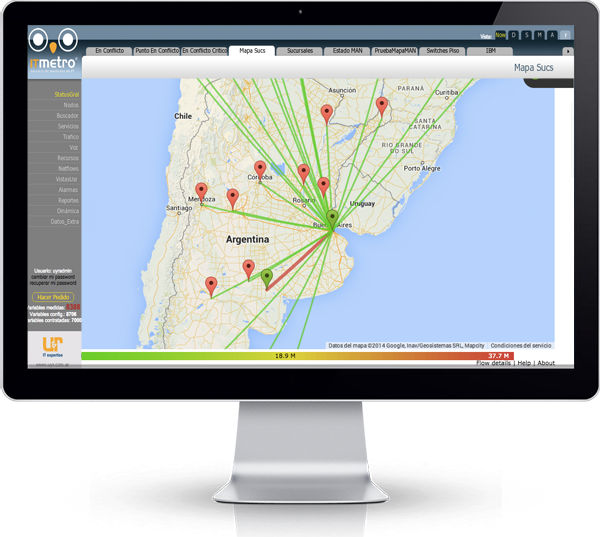The width and height of the screenshot is (600, 537).
Task: Select the red pin below Asunción
Action: click(x=326, y=114)
